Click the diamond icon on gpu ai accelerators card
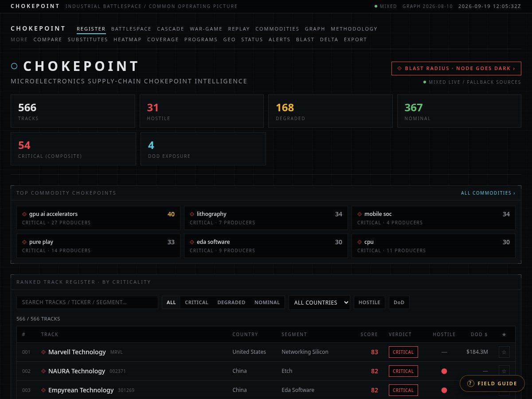 tap(24, 214)
